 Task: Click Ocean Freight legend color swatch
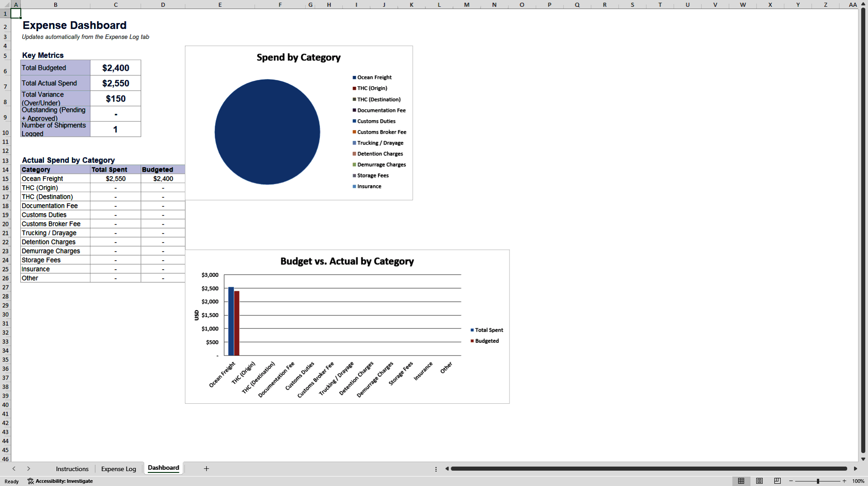(354, 78)
